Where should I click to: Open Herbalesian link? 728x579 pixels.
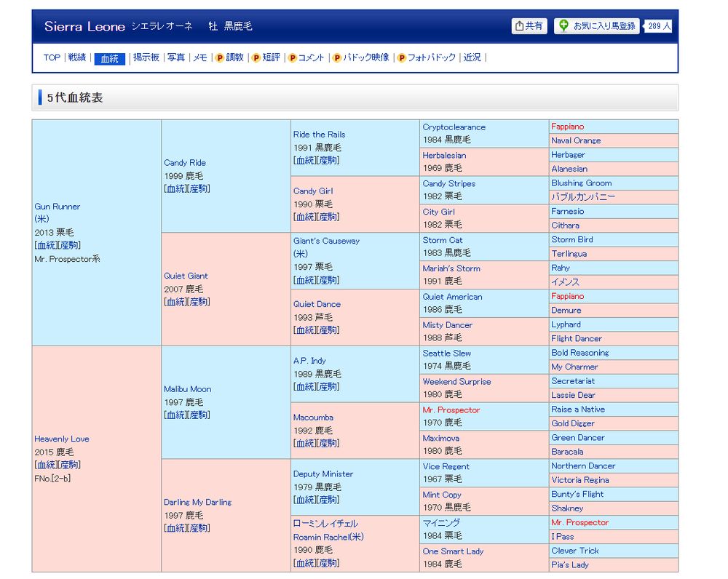tap(444, 156)
